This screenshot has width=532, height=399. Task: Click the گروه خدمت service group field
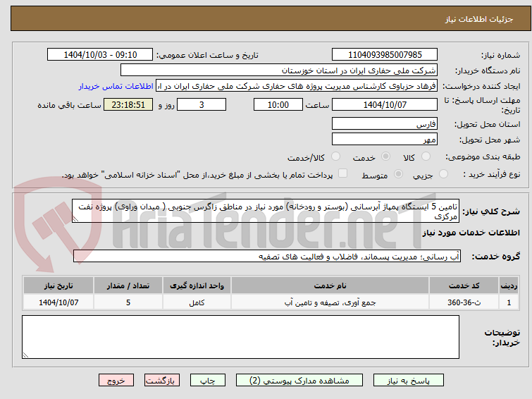click(267, 256)
